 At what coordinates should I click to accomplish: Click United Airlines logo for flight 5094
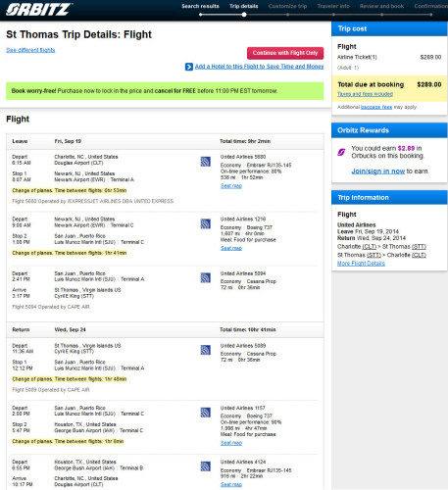[x=205, y=278]
